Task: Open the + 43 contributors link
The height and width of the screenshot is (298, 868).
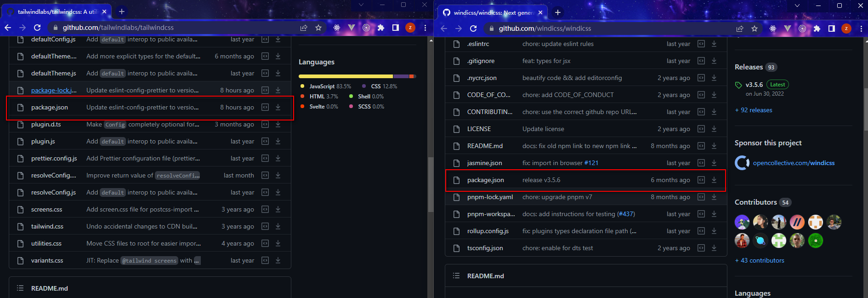Action: coord(760,260)
